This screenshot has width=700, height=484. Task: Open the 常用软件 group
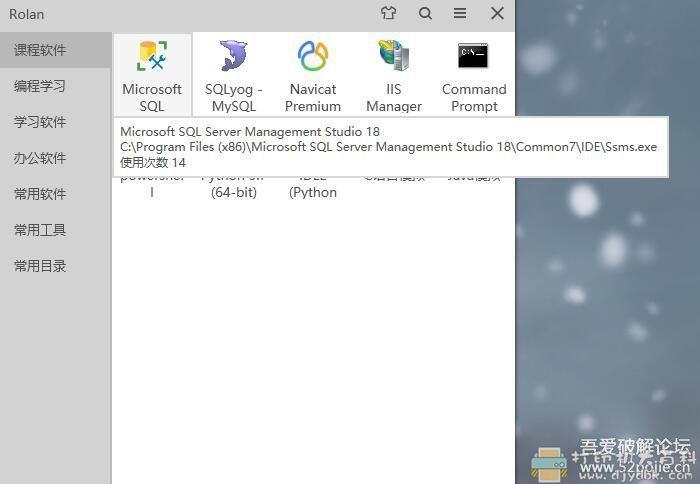(x=55, y=194)
